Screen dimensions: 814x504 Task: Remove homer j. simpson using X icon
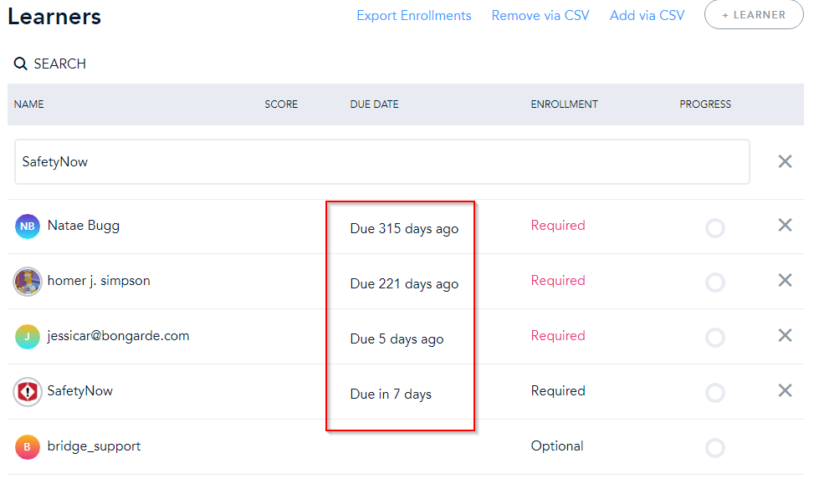coord(785,280)
